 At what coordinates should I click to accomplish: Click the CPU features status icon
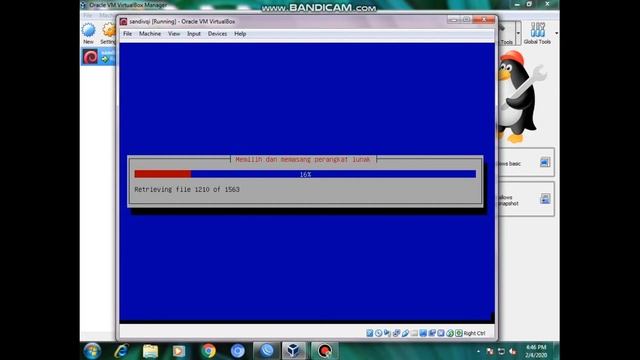click(x=441, y=333)
